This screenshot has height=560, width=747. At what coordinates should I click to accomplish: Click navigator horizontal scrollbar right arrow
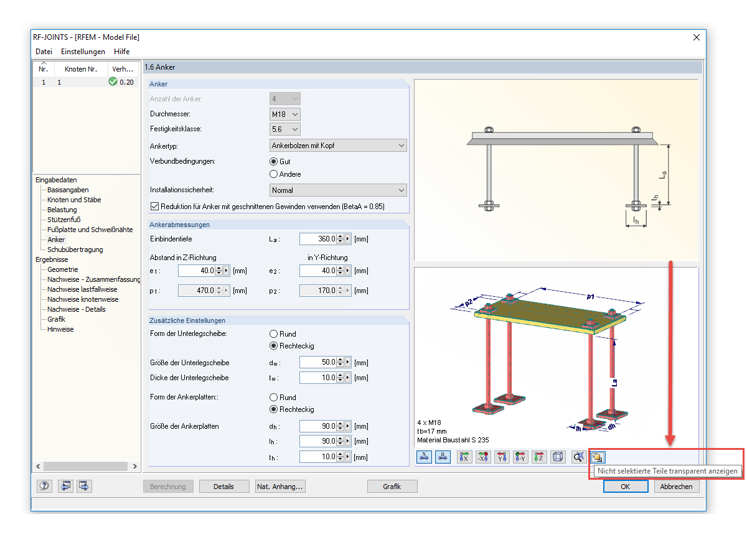click(x=135, y=466)
